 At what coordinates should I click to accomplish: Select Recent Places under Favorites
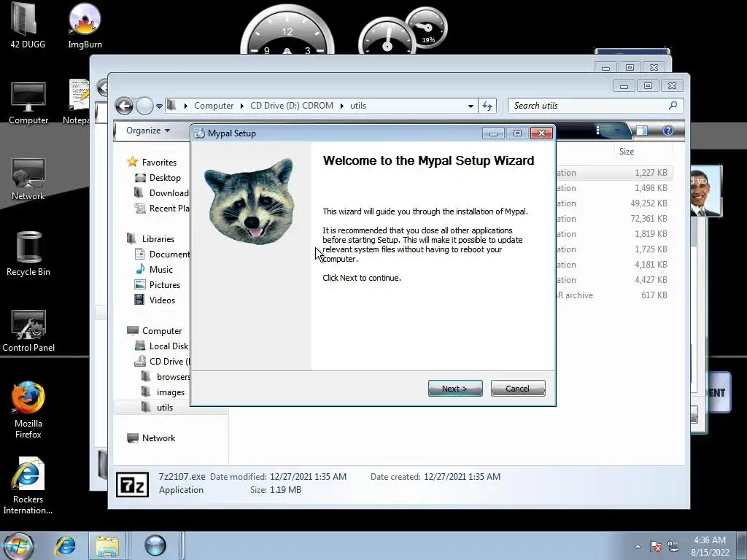(x=162, y=208)
